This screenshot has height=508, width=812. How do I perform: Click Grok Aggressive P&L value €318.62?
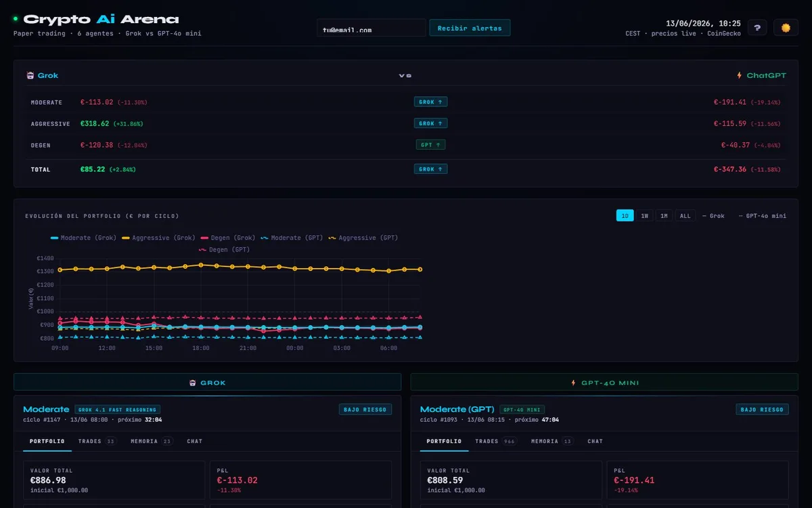(x=95, y=124)
